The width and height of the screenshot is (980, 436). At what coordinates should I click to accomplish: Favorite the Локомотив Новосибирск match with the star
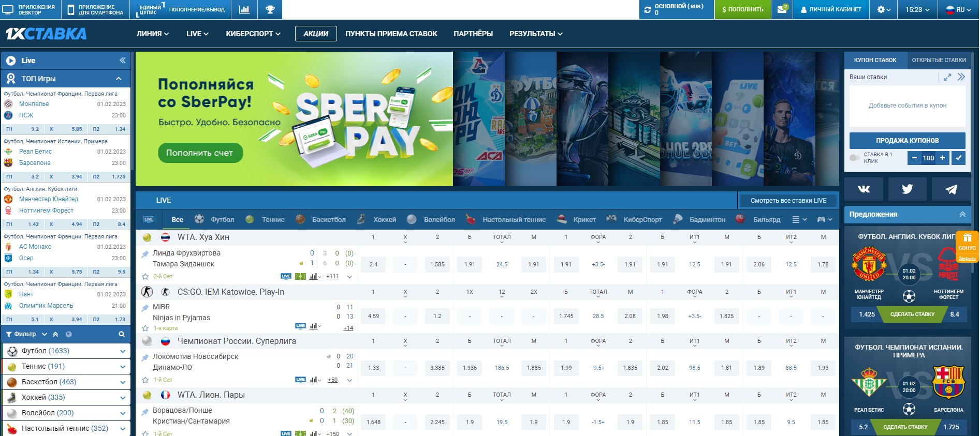(145, 380)
